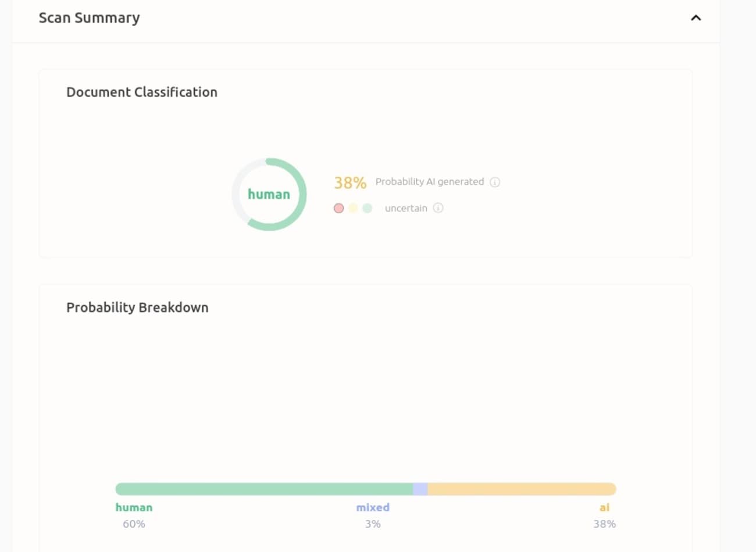Click green human segment of probability bar

click(x=264, y=489)
